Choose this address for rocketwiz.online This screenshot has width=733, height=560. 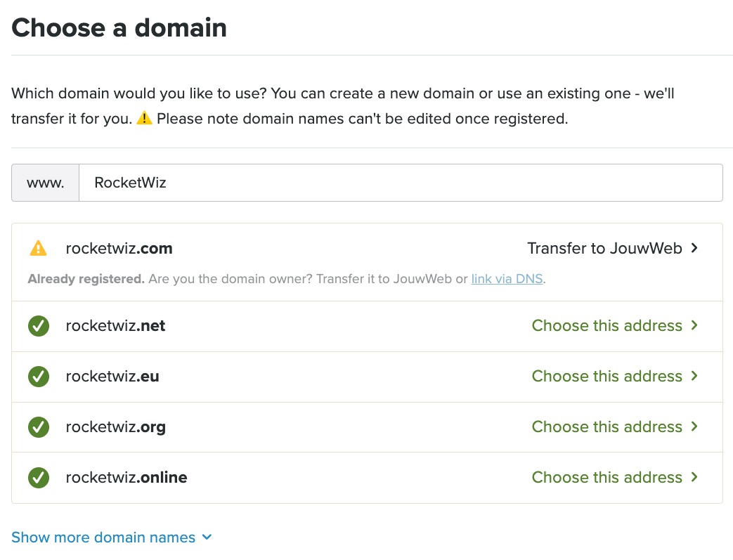(x=606, y=477)
